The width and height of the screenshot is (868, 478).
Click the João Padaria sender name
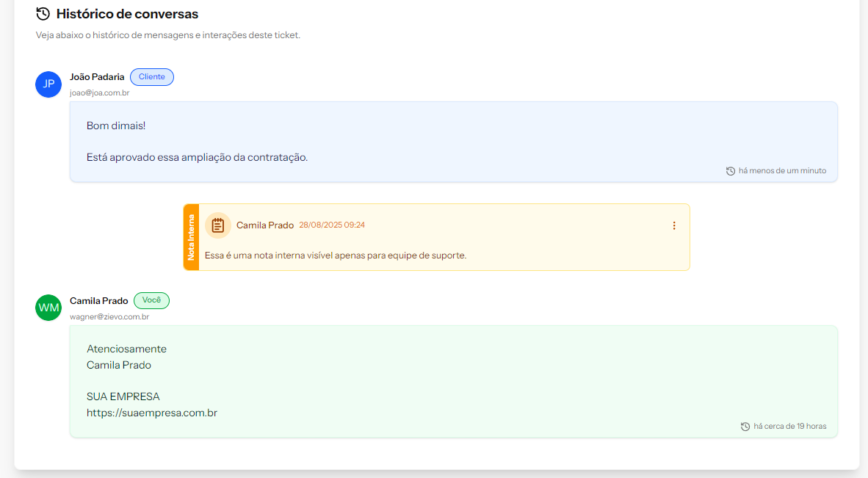[97, 77]
